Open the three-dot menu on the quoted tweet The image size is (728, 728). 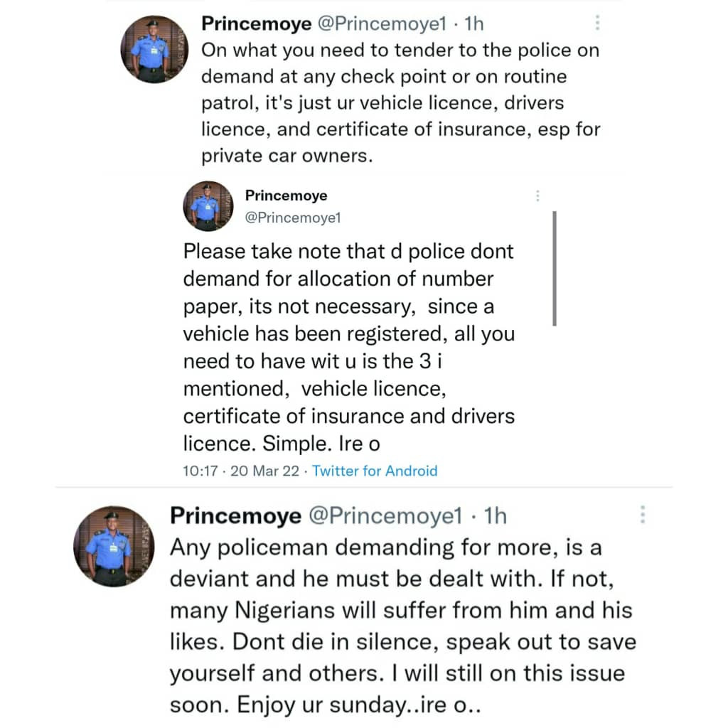pos(538,196)
